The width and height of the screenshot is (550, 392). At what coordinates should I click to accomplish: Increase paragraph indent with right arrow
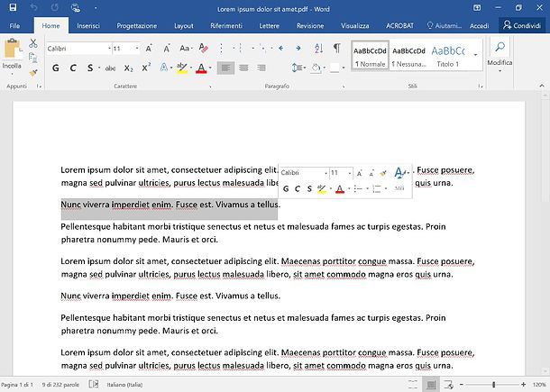tap(298, 48)
